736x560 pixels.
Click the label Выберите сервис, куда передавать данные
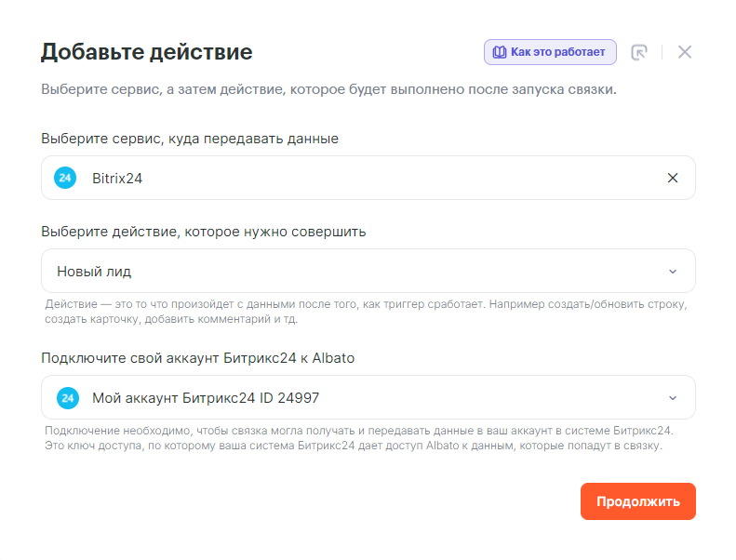190,139
